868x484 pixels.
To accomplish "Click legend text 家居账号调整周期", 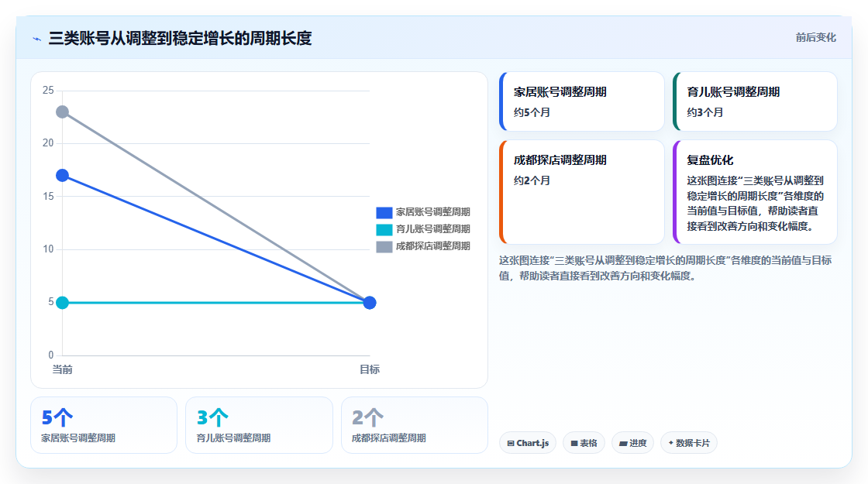I will [x=433, y=212].
